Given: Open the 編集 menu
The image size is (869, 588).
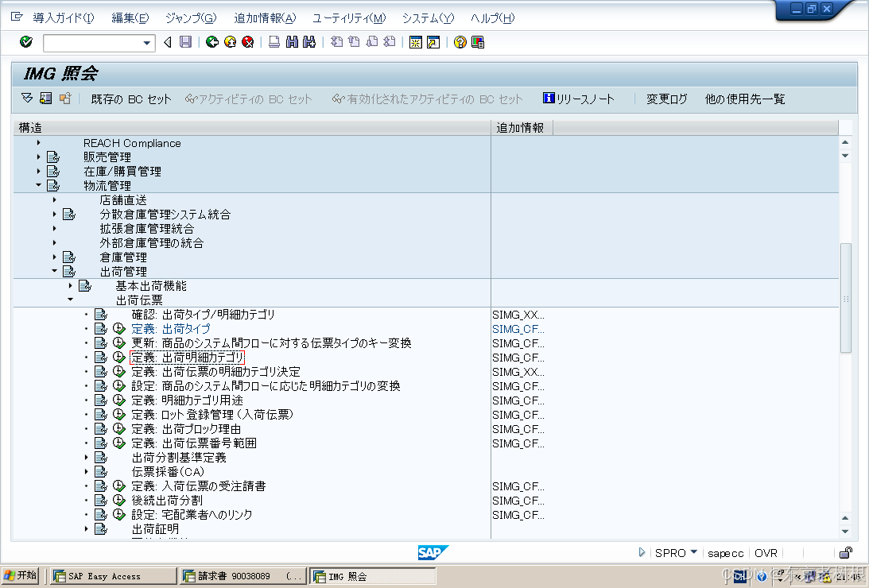Looking at the screenshot, I should point(130,18).
